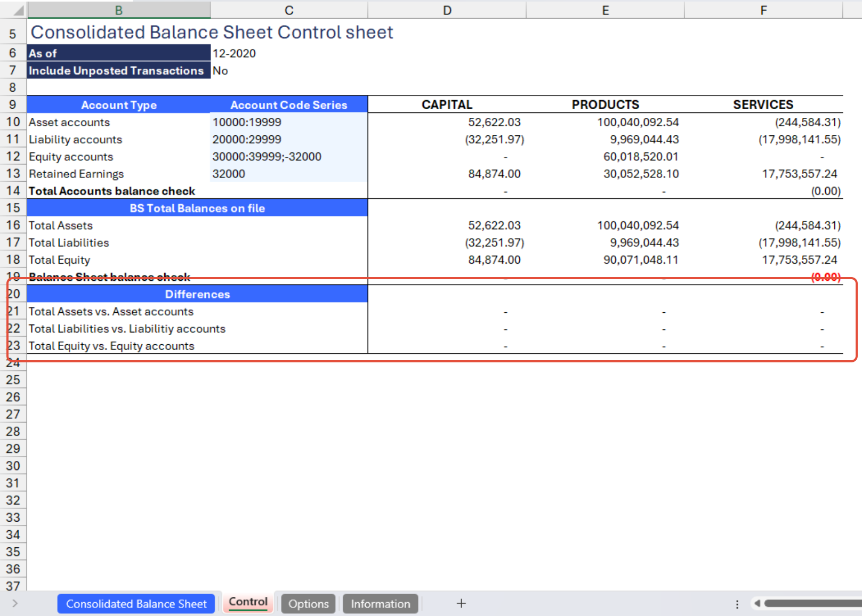The image size is (862, 616).
Task: Click Retained Earnings row label
Action: pos(76,174)
